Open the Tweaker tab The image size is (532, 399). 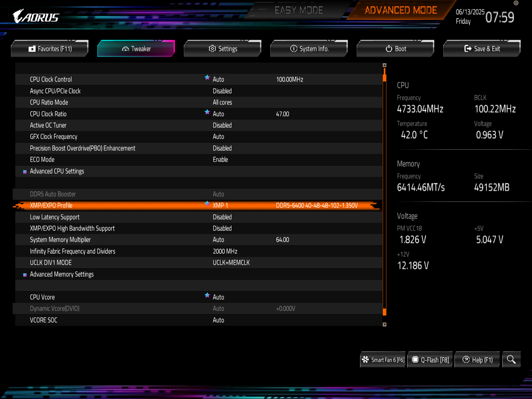pos(136,49)
